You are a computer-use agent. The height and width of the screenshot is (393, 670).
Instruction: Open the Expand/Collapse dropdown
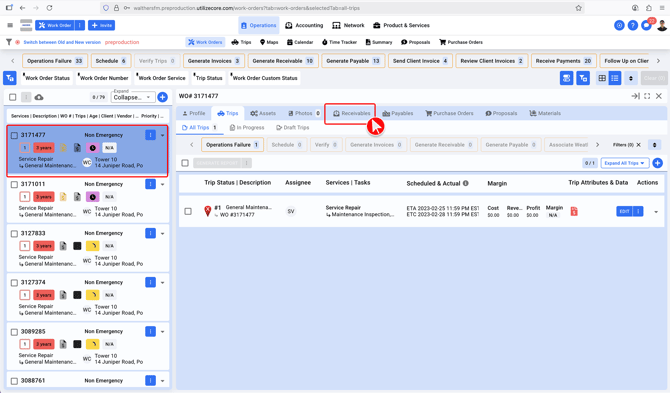pos(133,97)
